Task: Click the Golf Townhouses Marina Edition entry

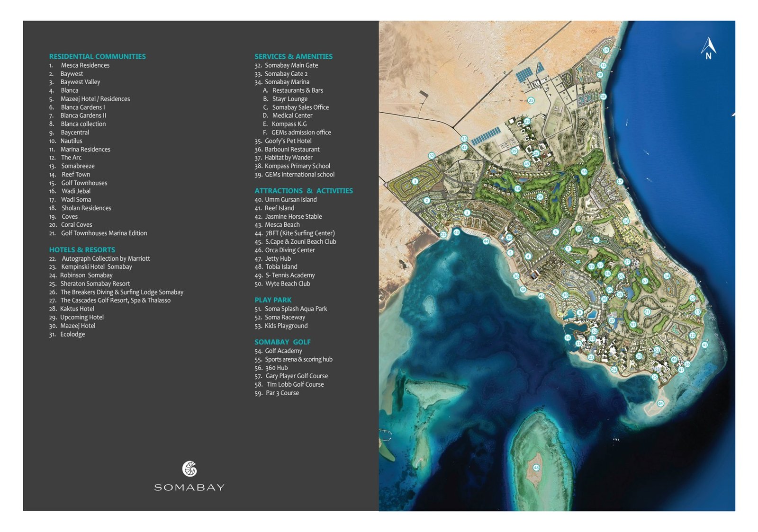Action: tap(98, 233)
